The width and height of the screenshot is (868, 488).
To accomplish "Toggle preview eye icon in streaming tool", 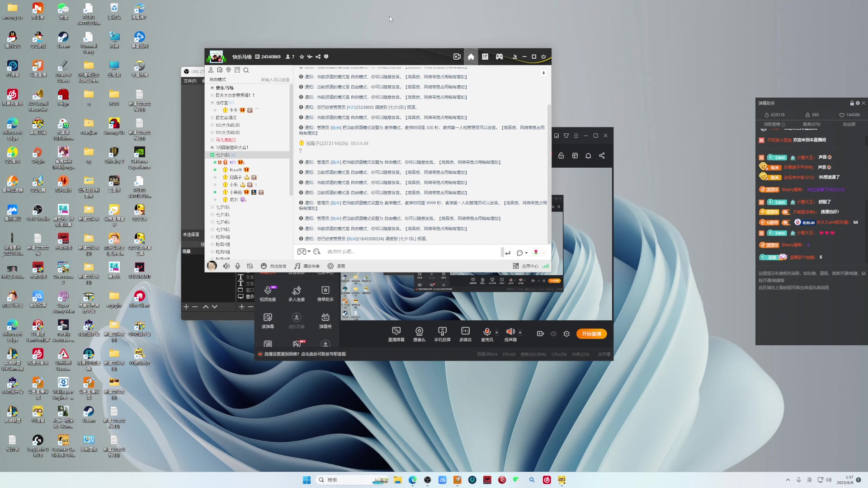I will [553, 334].
